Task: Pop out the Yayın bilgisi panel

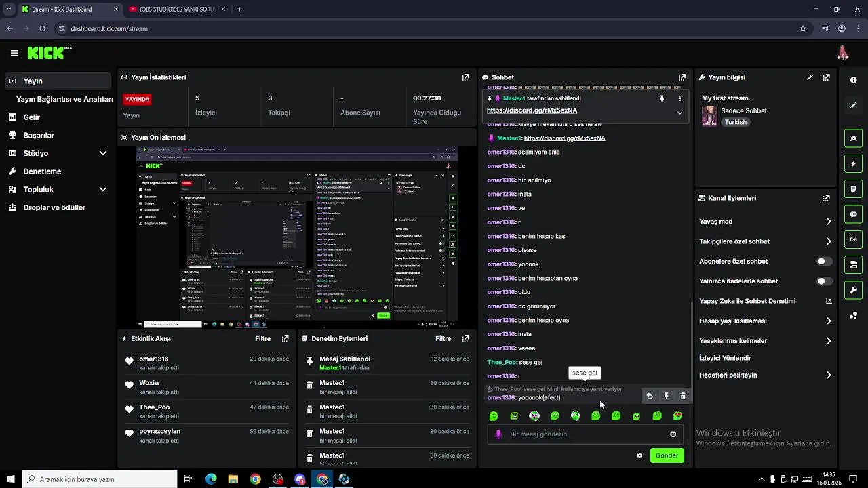Action: tap(826, 77)
